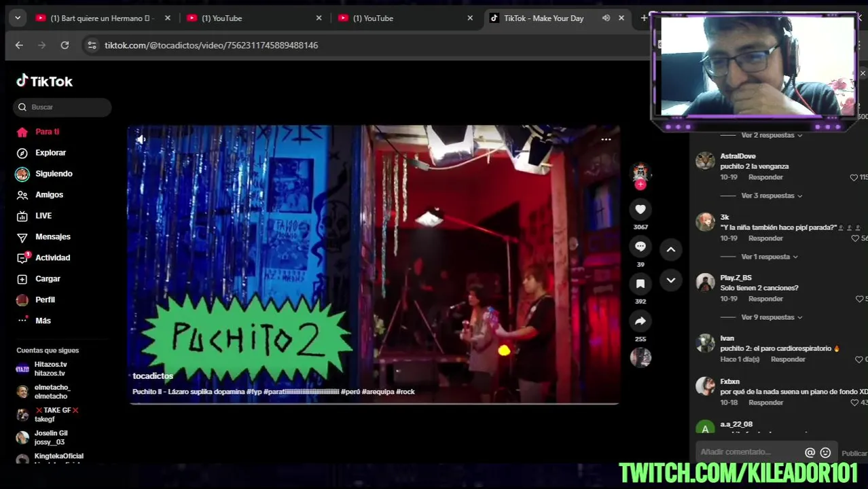Follow creator with red plus button
Viewport: 868px width, 489px height.
[640, 184]
